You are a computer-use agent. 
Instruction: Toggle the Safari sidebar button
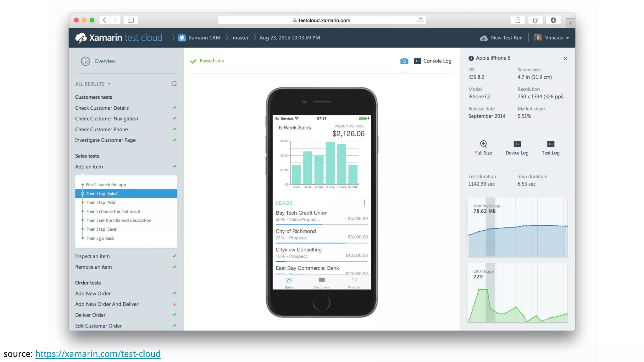(131, 20)
